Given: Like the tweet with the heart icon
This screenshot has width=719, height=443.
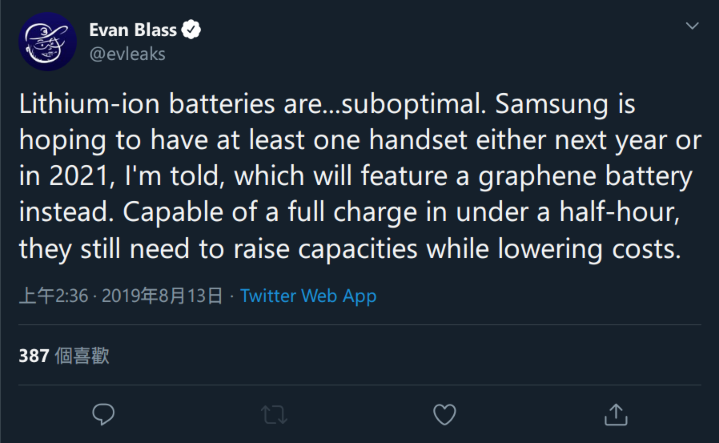Looking at the screenshot, I should (444, 413).
